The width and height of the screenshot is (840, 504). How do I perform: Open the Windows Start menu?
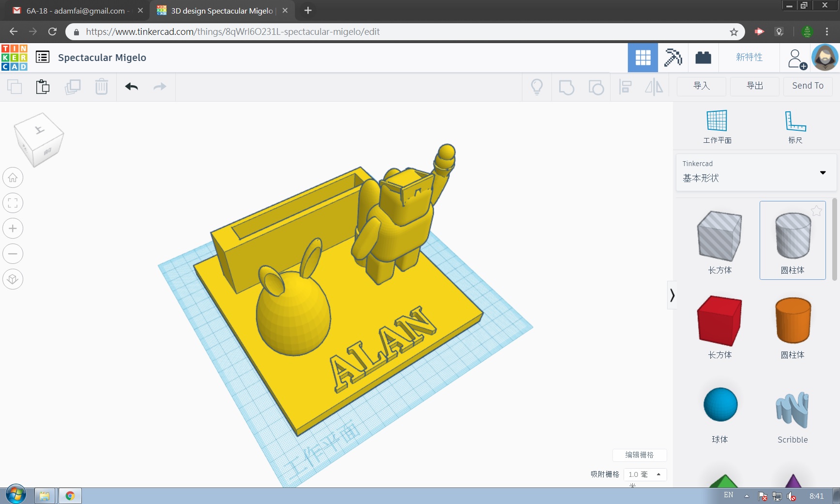[15, 495]
